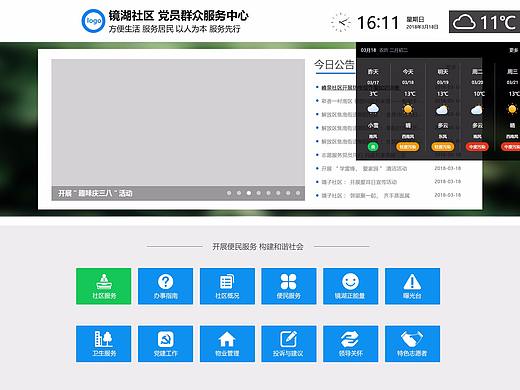Click the 镜湖社区 党员群众服务中心 title
This screenshot has width=520, height=390.
pos(178,15)
